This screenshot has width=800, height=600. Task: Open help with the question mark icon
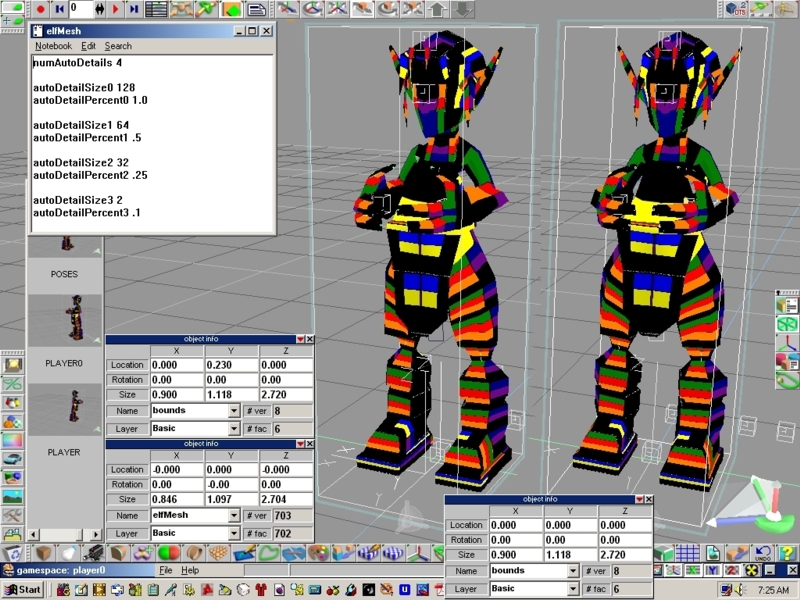tap(787, 553)
